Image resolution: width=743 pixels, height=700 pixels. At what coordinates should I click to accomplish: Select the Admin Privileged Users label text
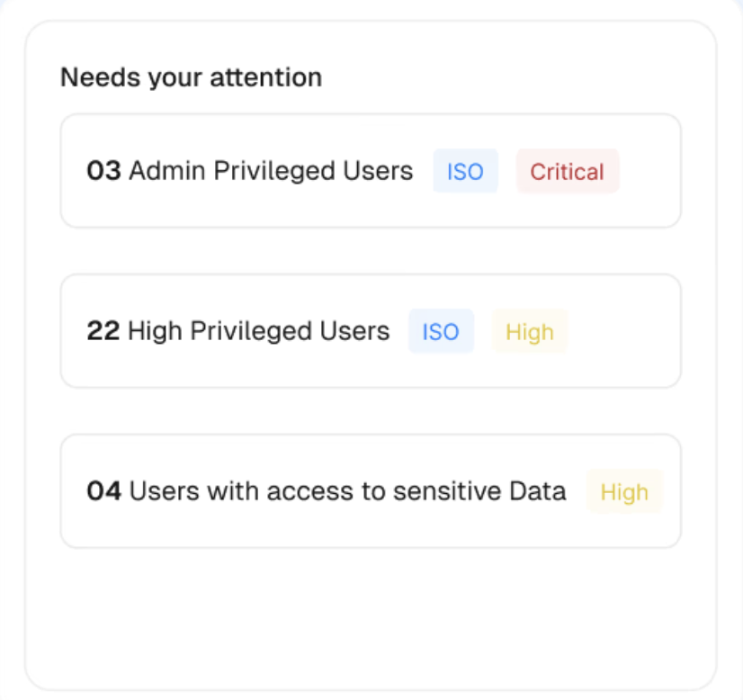point(271,171)
